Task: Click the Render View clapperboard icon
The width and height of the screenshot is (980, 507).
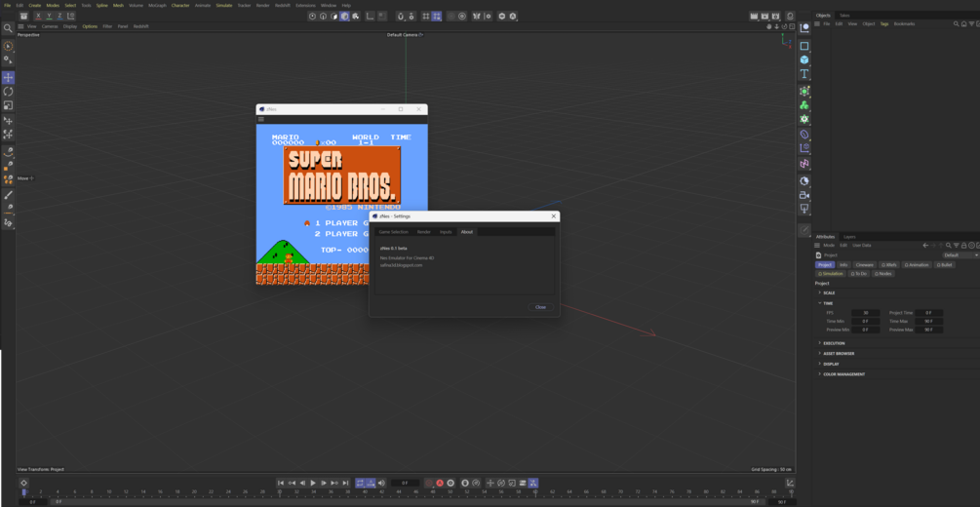Action: [754, 17]
